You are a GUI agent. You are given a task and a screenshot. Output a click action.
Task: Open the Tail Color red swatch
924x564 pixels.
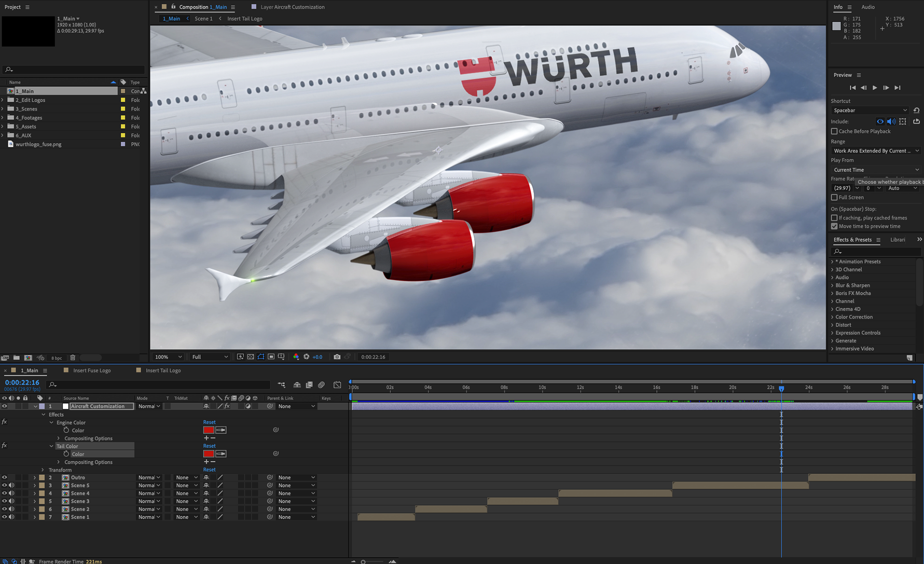pos(208,454)
